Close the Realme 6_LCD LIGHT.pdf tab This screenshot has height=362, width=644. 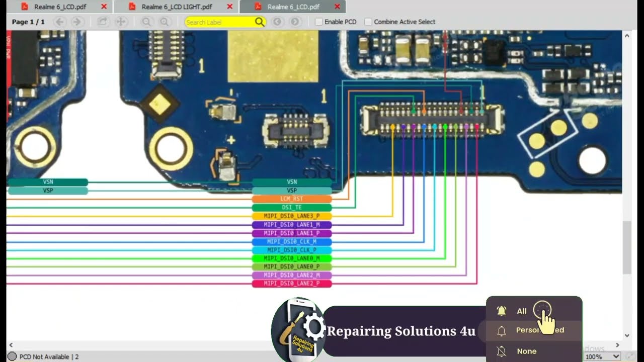[x=229, y=7]
